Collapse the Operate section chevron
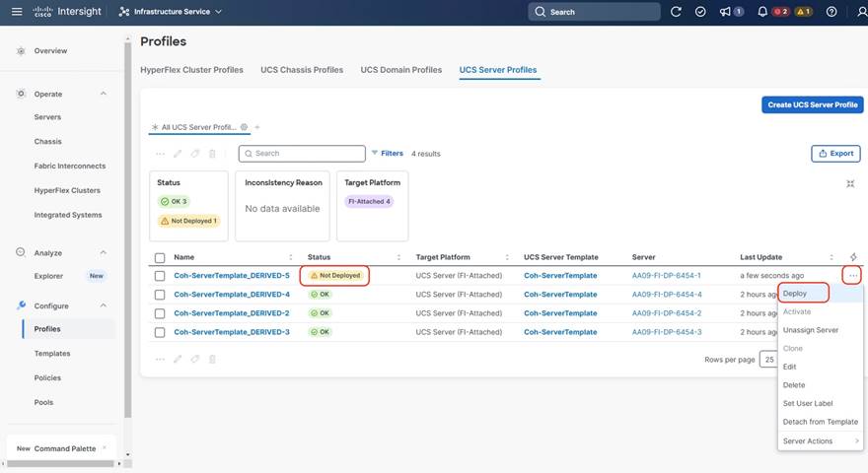Viewport: 868px width, 473px height. point(103,94)
